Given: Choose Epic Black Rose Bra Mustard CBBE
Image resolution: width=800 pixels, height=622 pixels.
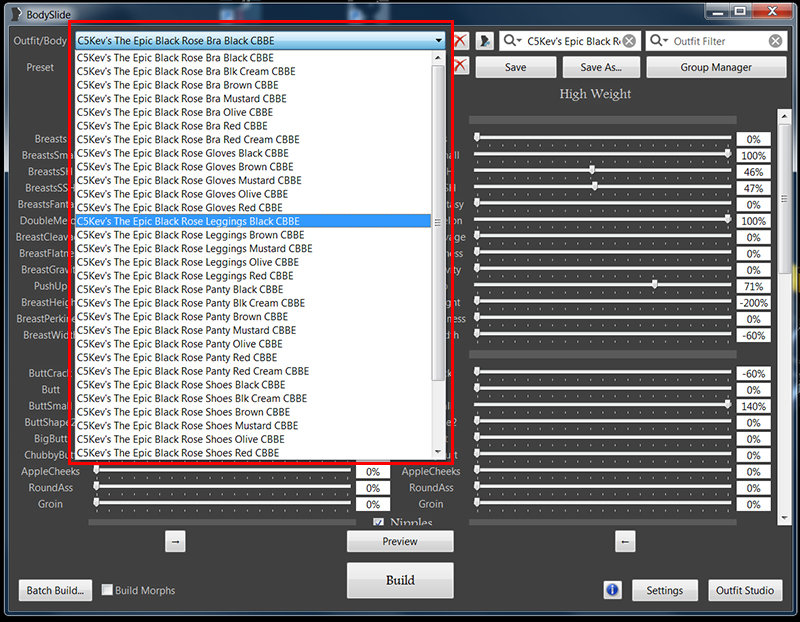Looking at the screenshot, I should [x=253, y=98].
